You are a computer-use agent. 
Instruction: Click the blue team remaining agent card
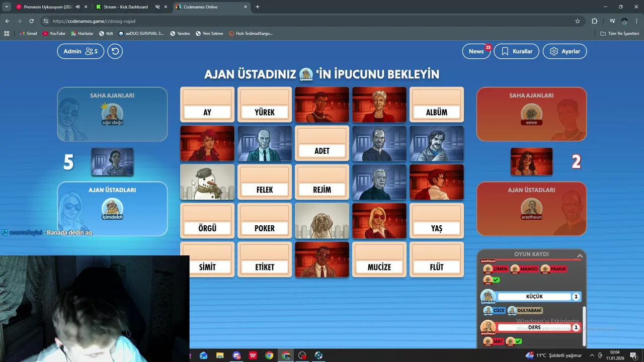point(112,162)
